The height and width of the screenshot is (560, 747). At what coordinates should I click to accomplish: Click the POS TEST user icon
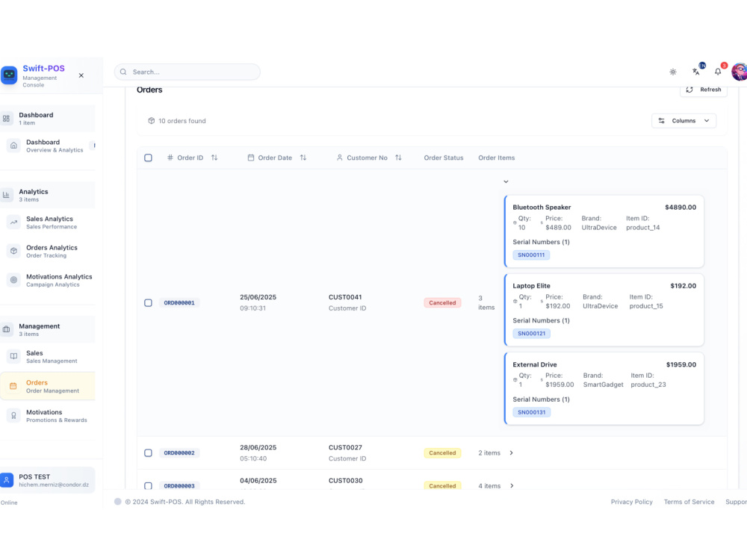tap(7, 480)
